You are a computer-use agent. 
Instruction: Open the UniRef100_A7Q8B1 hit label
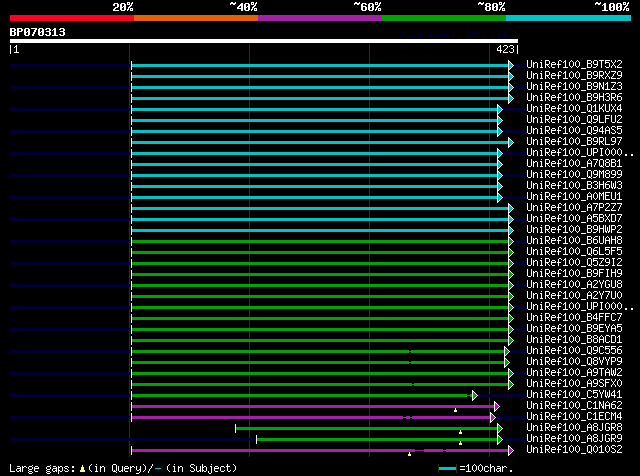click(x=574, y=164)
